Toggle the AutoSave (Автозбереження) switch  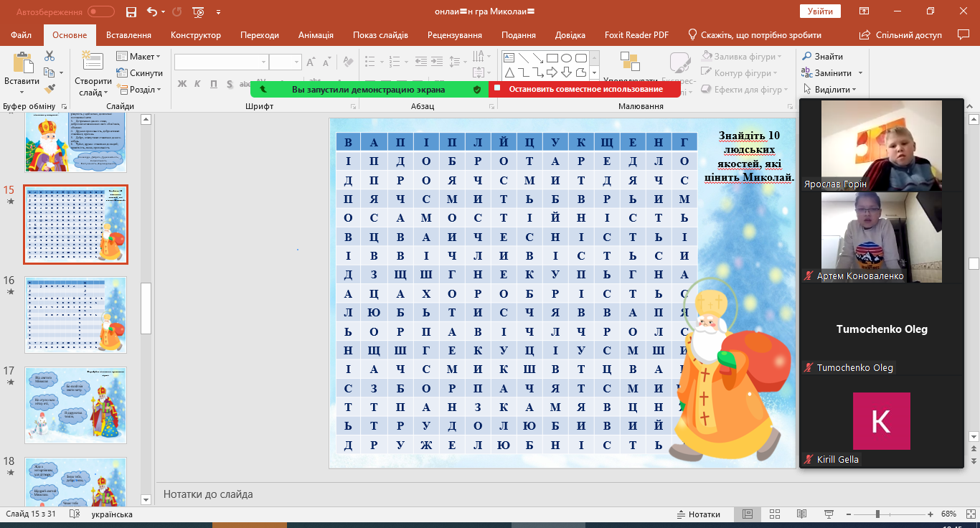pyautogui.click(x=101, y=11)
